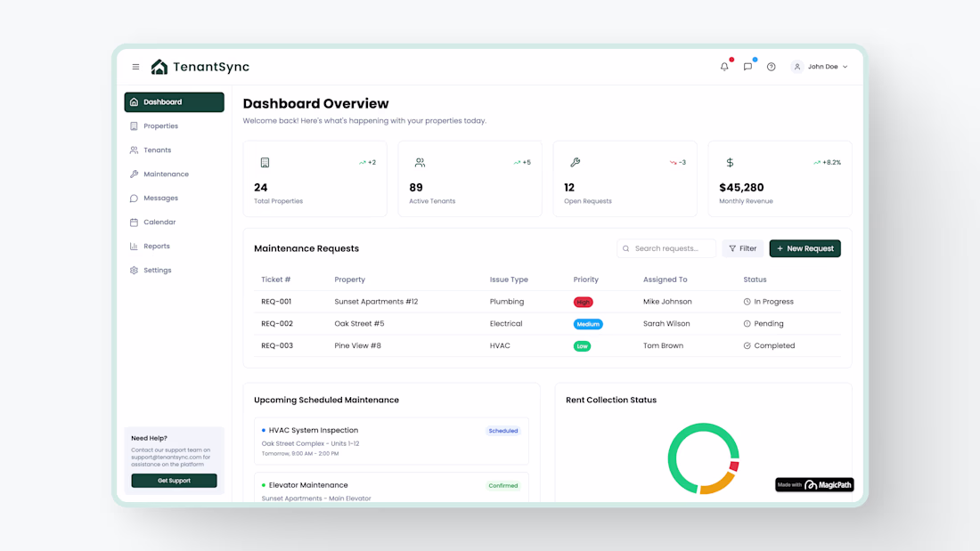Click the +5 trend indicator
This screenshot has height=551, width=980.
[x=522, y=162]
